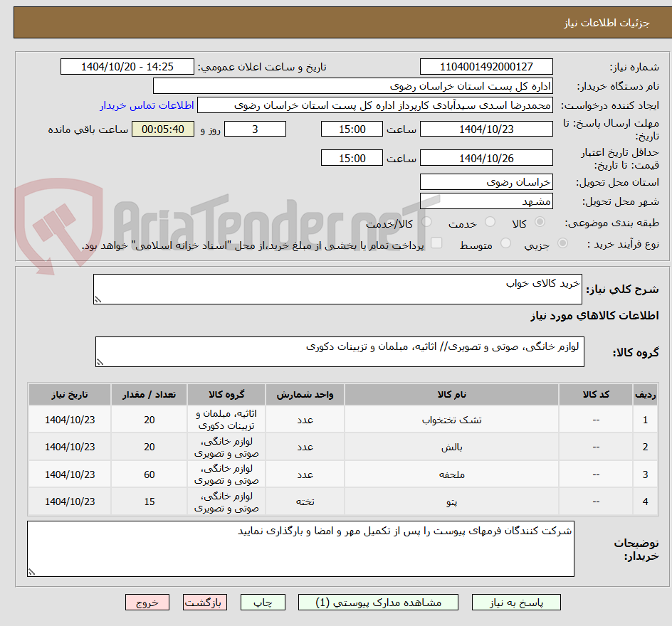
Task: Click the announcement date field 1404/10/20 - 14:25
Action: [x=127, y=67]
